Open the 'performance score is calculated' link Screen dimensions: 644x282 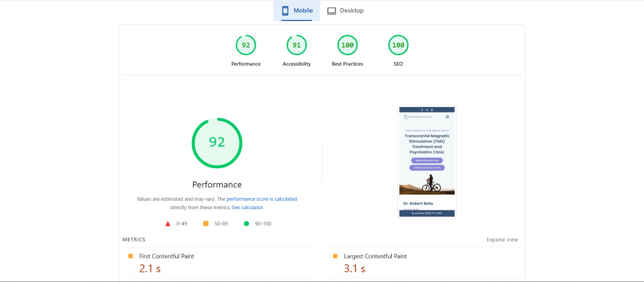[262, 199]
